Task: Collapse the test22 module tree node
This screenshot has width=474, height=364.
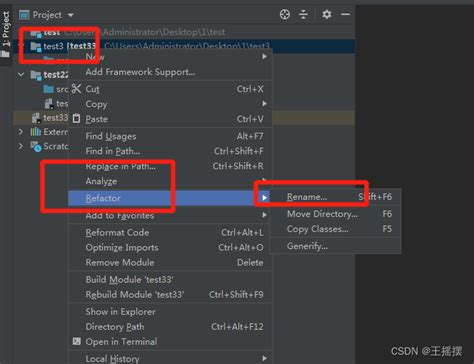Action: coord(21,74)
